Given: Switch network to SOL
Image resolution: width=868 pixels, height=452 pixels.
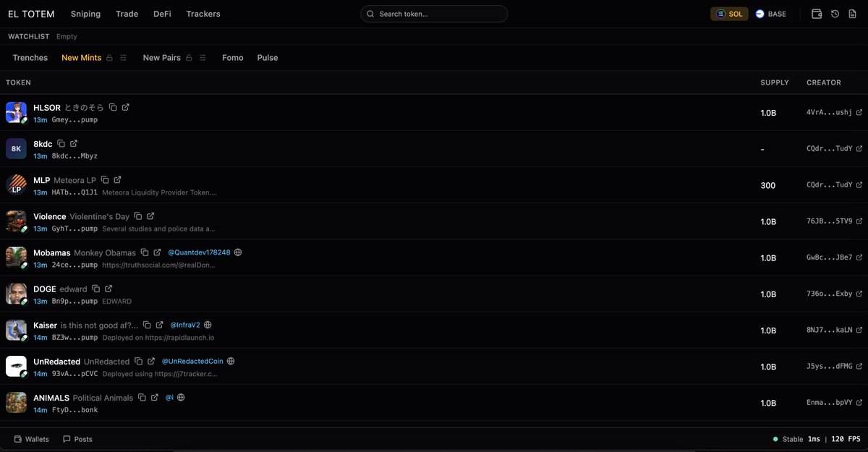Looking at the screenshot, I should pyautogui.click(x=729, y=14).
